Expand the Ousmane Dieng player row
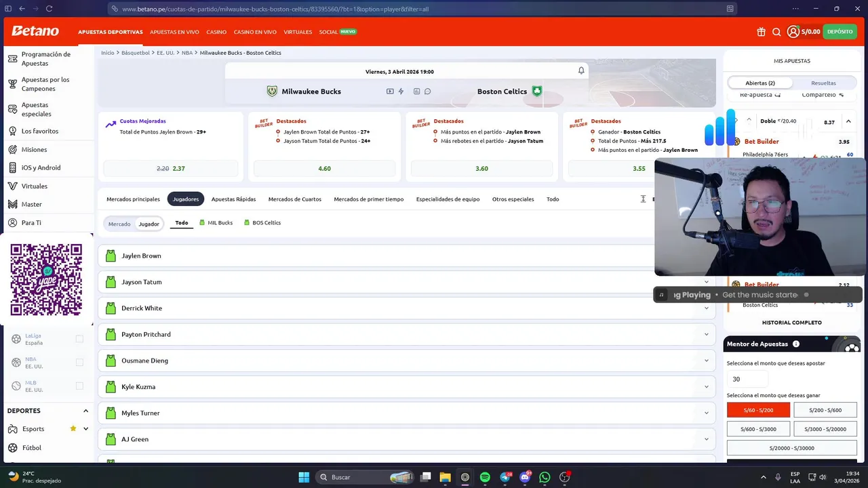Image resolution: width=868 pixels, height=488 pixels. 407,361
